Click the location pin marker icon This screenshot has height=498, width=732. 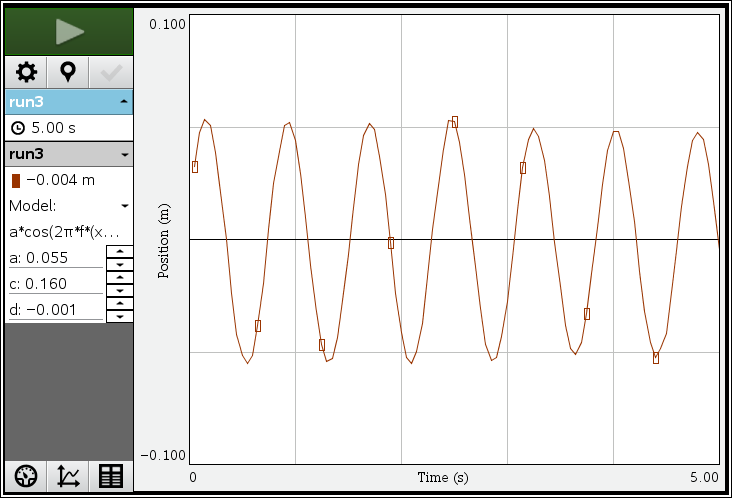coord(68,72)
